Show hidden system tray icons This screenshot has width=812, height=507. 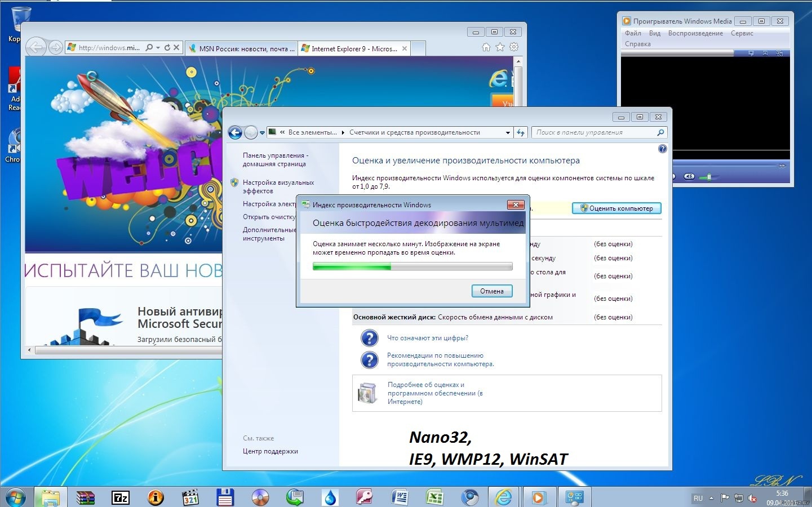(x=711, y=498)
